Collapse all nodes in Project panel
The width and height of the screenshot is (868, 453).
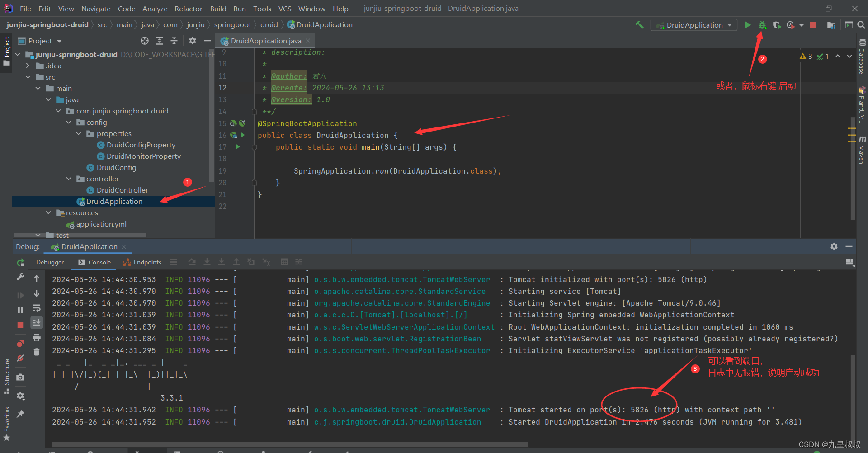click(174, 41)
